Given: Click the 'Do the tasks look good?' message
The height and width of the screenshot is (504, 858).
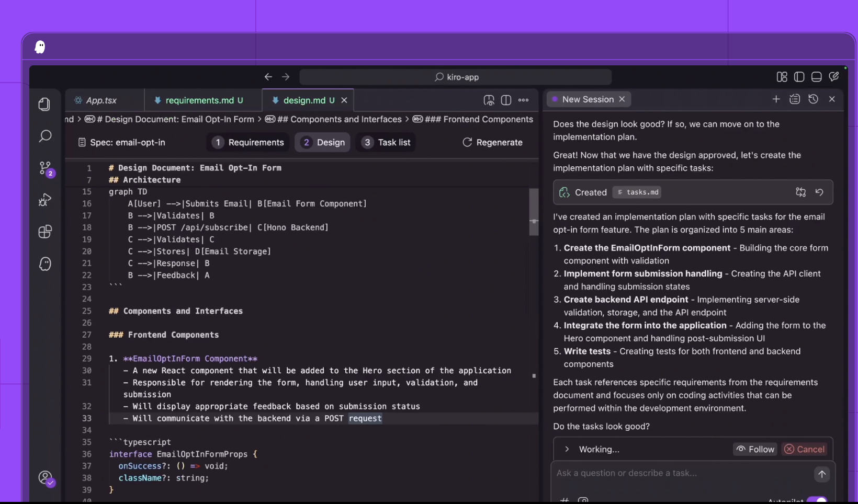Looking at the screenshot, I should pos(602,426).
